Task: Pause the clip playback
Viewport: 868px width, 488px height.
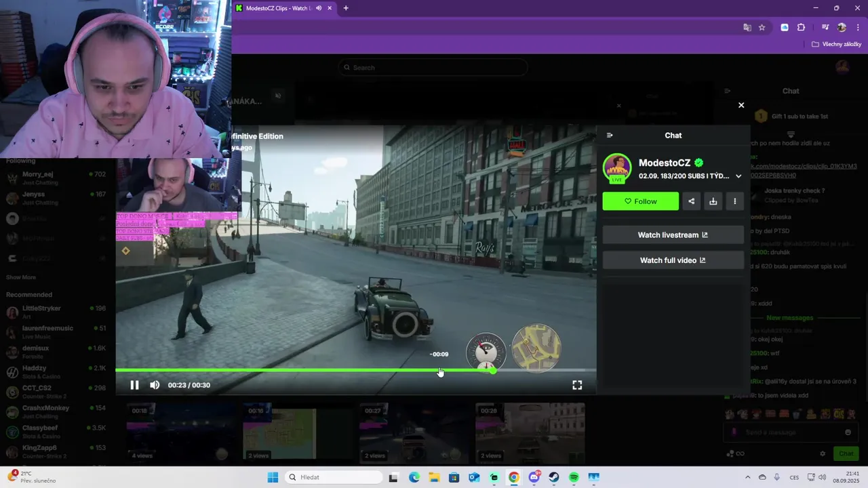Action: (134, 385)
